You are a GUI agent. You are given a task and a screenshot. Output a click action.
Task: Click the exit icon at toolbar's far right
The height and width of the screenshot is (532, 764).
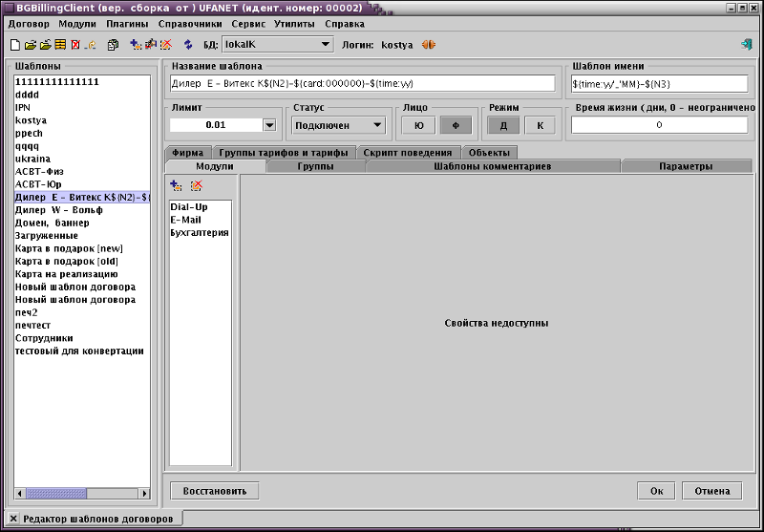click(x=746, y=44)
